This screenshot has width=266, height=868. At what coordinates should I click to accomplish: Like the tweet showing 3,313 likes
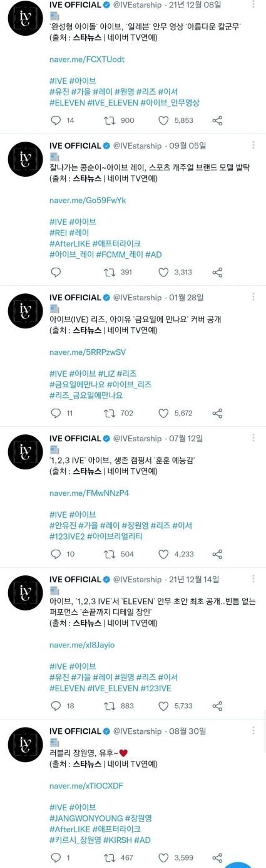coord(163,273)
